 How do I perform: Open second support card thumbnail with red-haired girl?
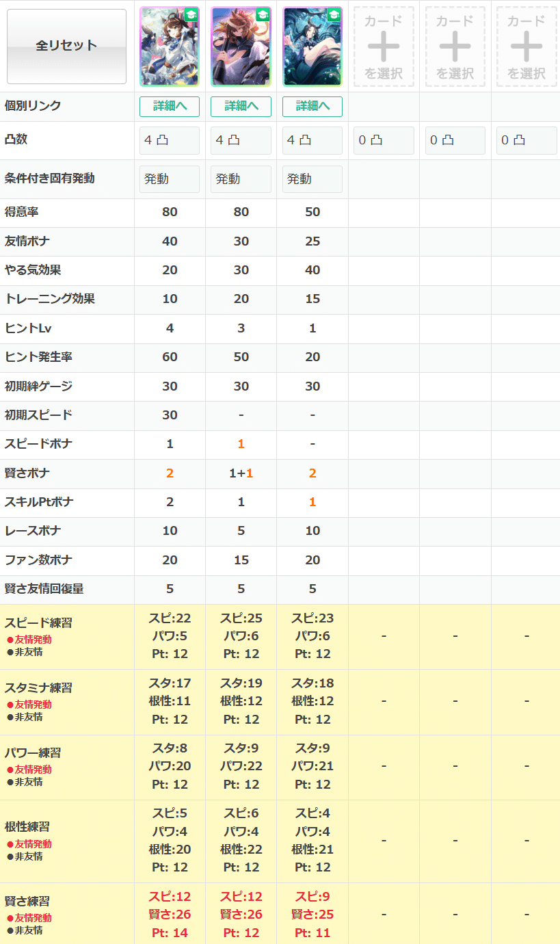241,47
